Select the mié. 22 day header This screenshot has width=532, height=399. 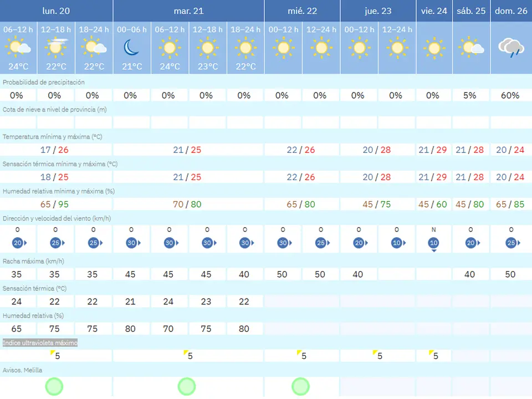coord(303,11)
